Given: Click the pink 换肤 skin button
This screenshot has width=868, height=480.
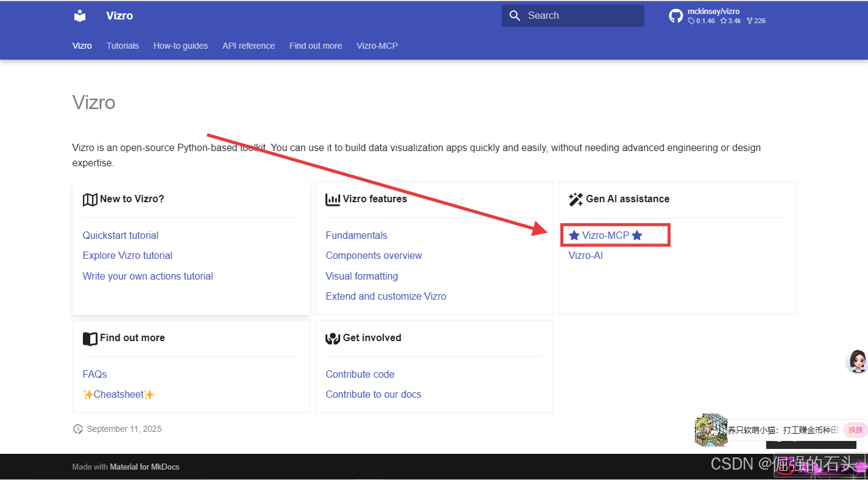Looking at the screenshot, I should click(855, 430).
